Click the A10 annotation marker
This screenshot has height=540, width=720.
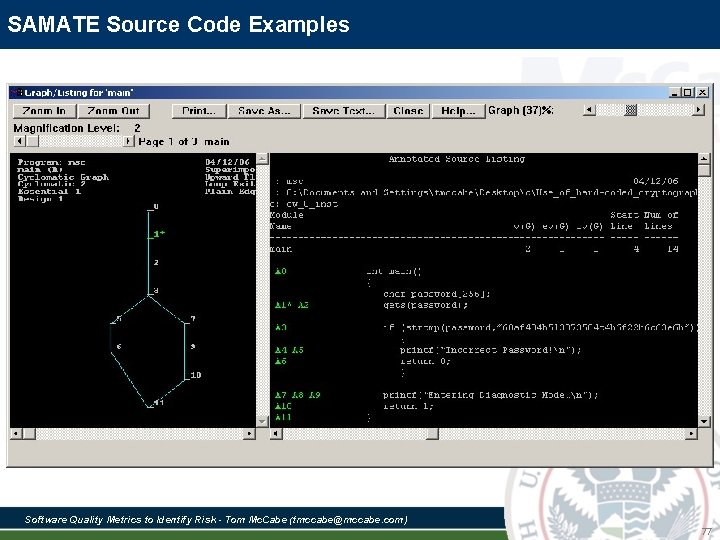(283, 406)
